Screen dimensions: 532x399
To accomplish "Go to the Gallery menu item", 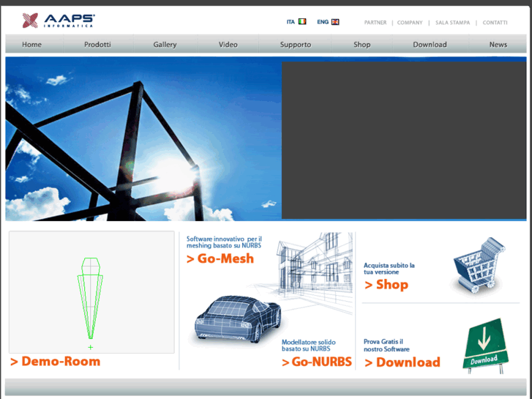I will (x=165, y=45).
